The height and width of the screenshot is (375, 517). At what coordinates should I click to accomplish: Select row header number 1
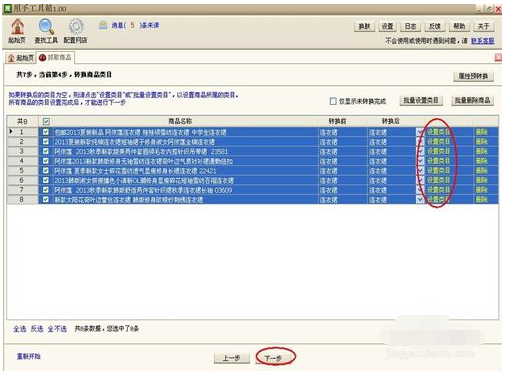coord(22,132)
